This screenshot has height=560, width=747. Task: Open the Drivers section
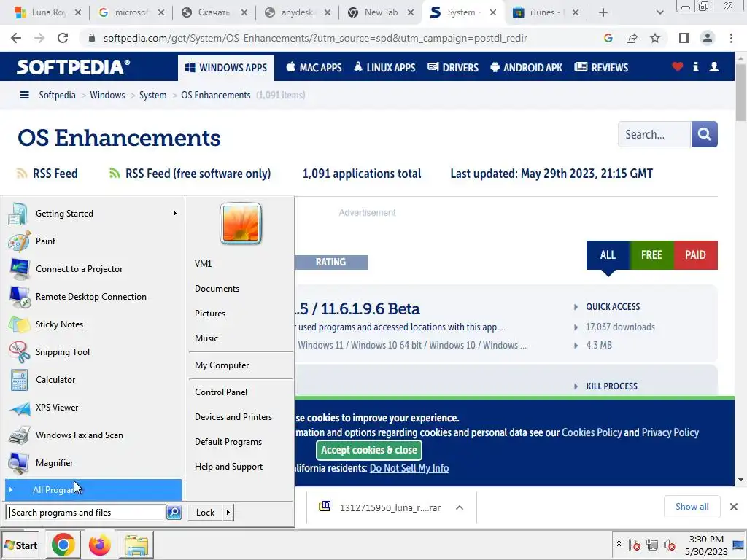click(453, 68)
